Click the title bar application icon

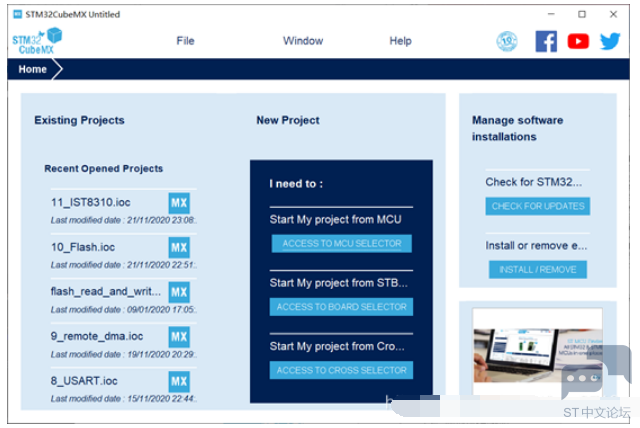click(18, 15)
